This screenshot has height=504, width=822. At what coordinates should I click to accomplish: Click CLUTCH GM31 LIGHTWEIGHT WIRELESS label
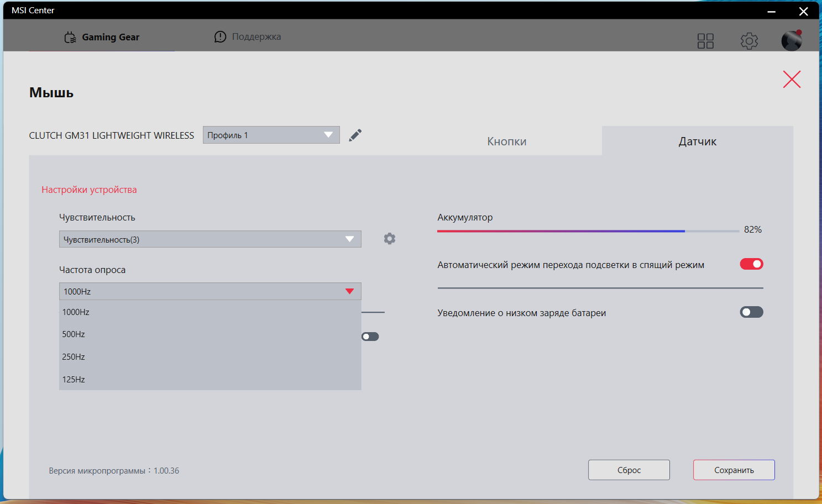click(x=112, y=135)
